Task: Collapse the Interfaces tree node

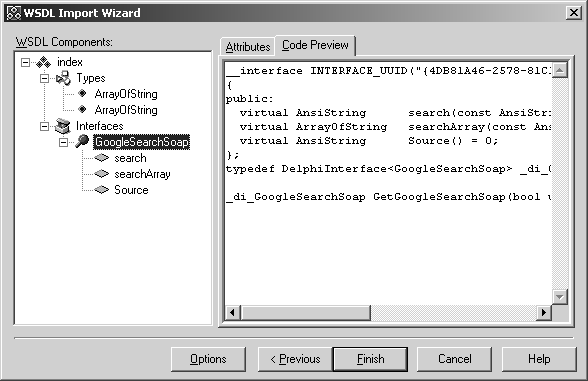Action: 44,126
